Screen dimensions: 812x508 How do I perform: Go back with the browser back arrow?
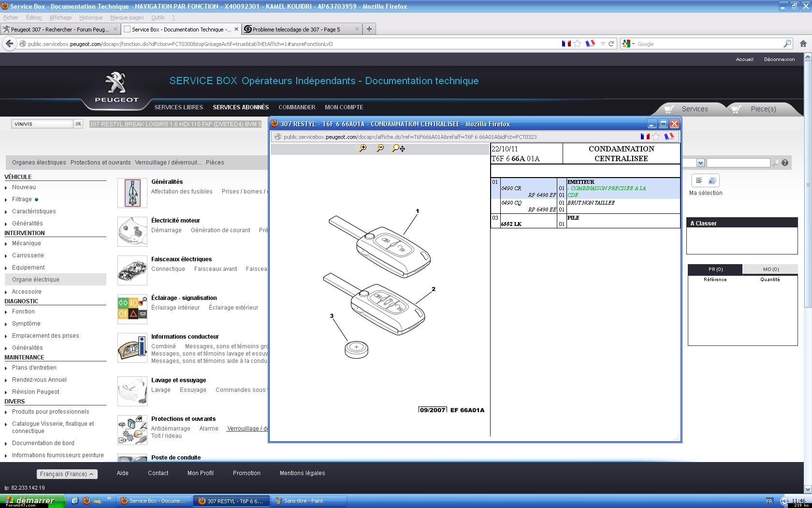click(9, 44)
